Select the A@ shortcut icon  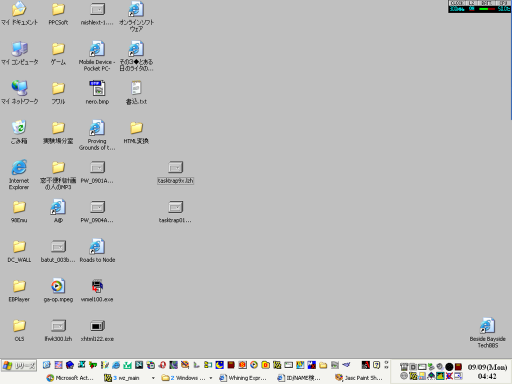coord(58,212)
